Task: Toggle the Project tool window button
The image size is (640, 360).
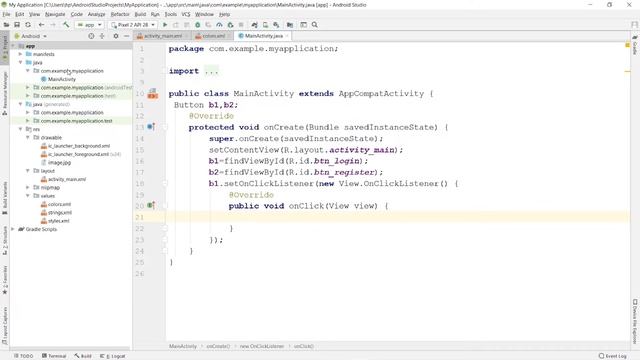Action: (5, 48)
